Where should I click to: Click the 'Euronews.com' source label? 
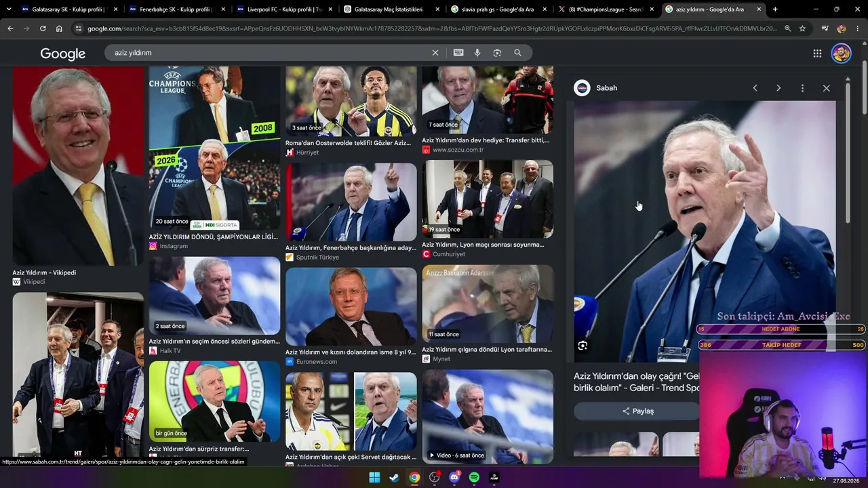[317, 362]
